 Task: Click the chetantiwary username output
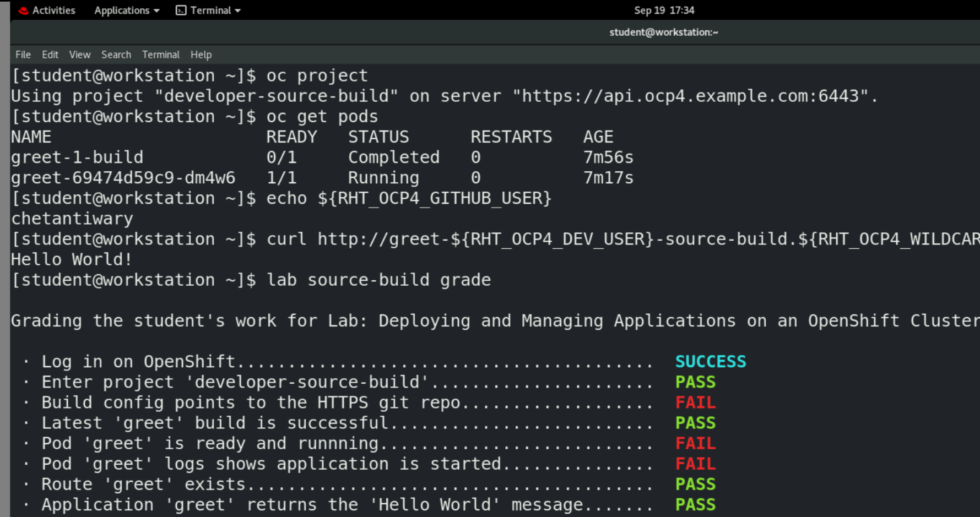tap(72, 218)
